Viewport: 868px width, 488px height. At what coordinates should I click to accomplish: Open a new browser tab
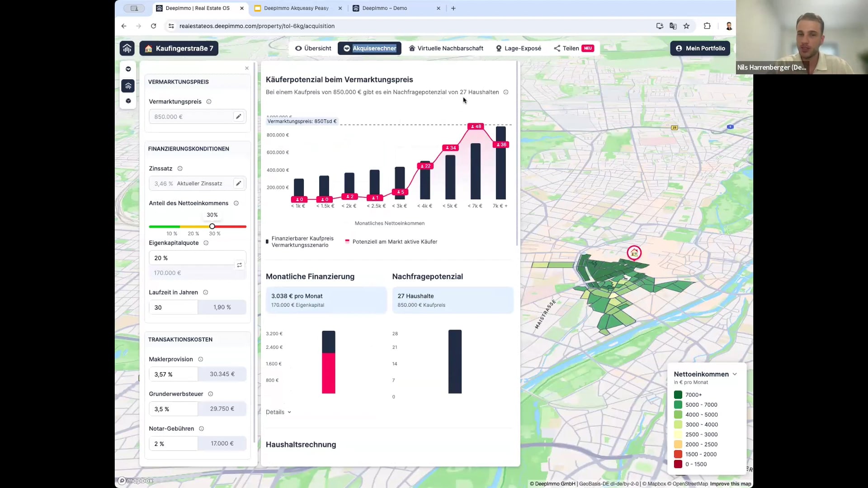tap(453, 8)
